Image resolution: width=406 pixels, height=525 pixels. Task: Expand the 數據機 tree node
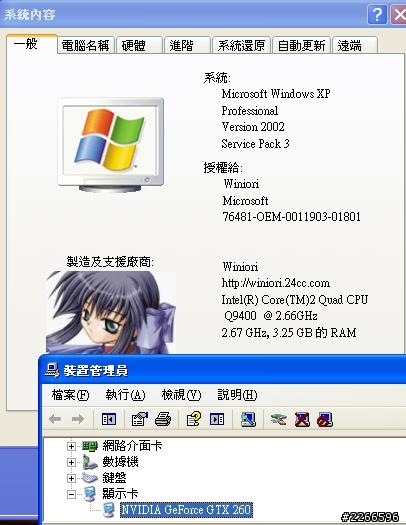(x=71, y=462)
